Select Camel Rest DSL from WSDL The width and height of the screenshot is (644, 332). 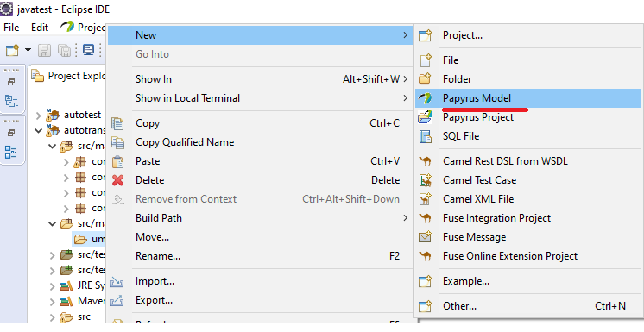(x=528, y=161)
